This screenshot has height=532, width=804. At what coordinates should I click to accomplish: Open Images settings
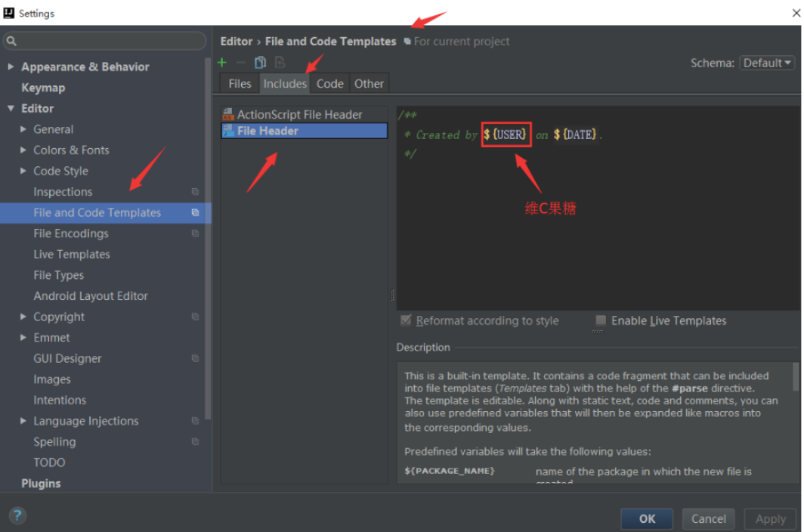[52, 379]
